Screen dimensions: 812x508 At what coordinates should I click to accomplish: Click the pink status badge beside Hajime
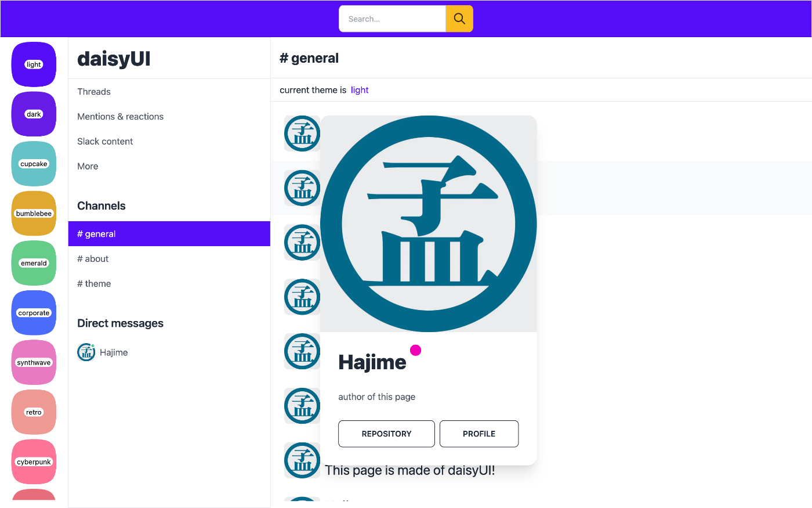pyautogui.click(x=415, y=350)
